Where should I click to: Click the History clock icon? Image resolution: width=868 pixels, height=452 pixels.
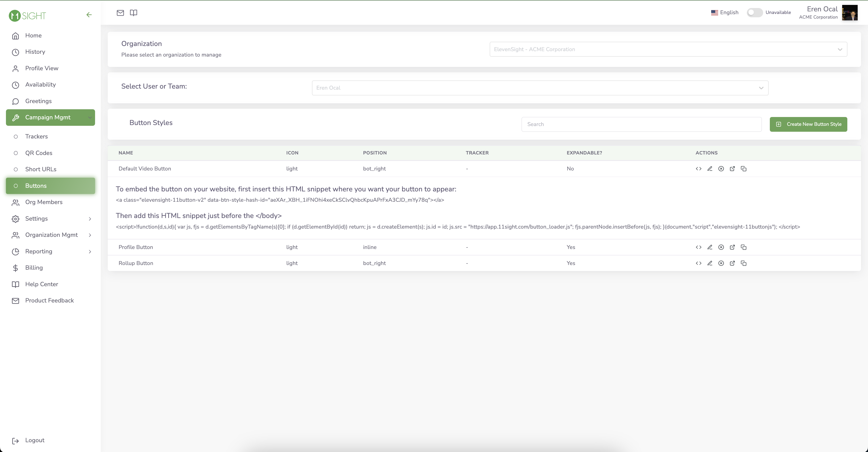pyautogui.click(x=16, y=52)
